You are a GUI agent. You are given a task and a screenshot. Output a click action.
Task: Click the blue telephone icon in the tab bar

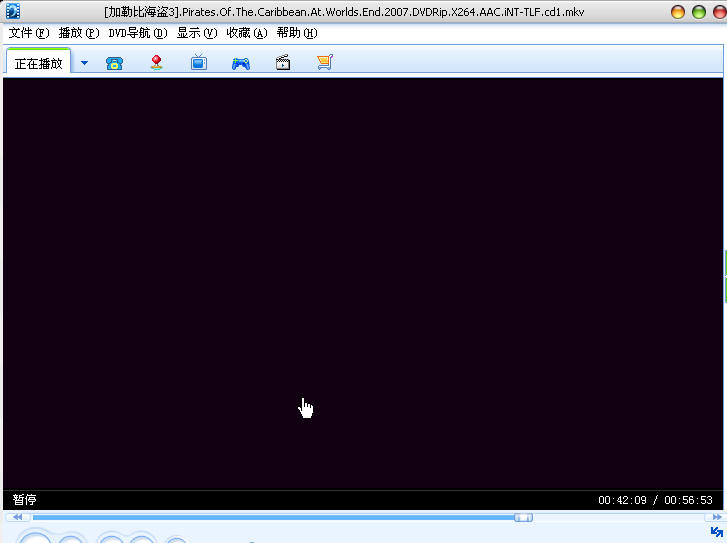[x=114, y=63]
